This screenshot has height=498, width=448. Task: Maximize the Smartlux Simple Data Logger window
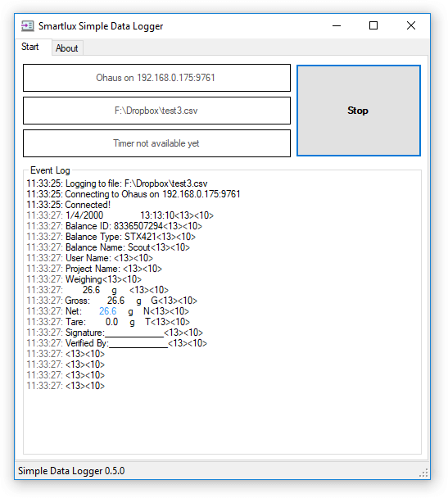(x=373, y=25)
